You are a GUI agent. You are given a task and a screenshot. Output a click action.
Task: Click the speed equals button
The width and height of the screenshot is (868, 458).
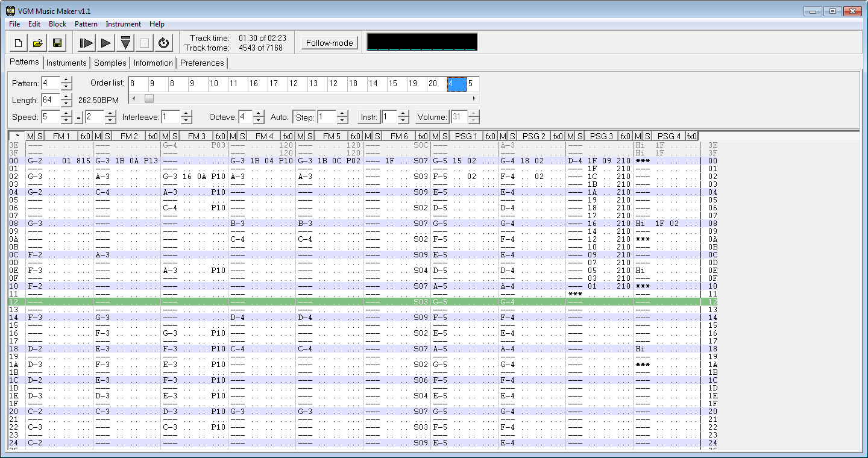tap(79, 118)
